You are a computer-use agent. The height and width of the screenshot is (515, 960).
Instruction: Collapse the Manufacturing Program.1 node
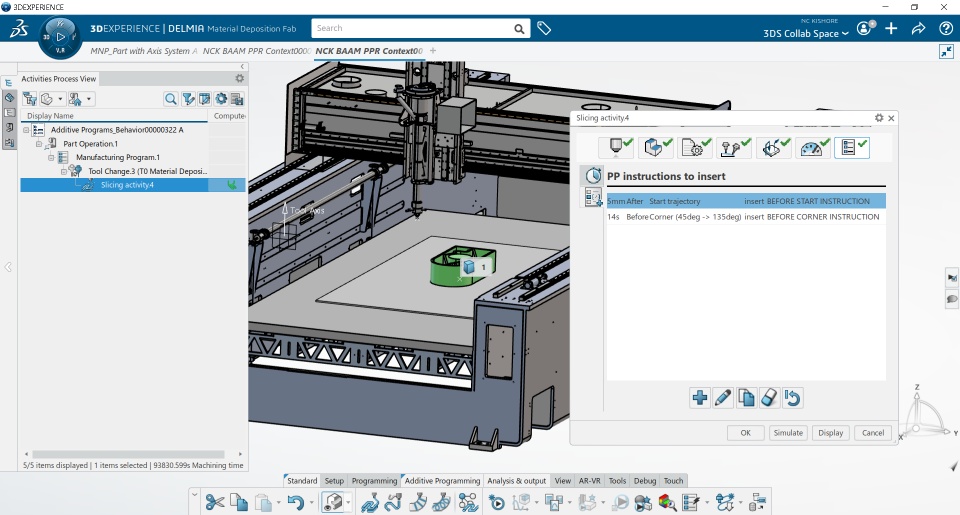pyautogui.click(x=51, y=157)
